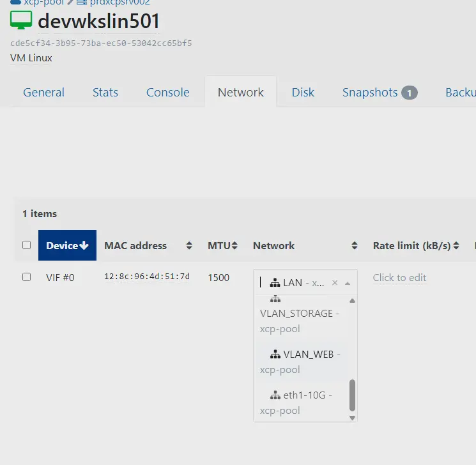The image size is (476, 465).
Task: Click the sort arrows on MTU column
Action: (x=234, y=246)
